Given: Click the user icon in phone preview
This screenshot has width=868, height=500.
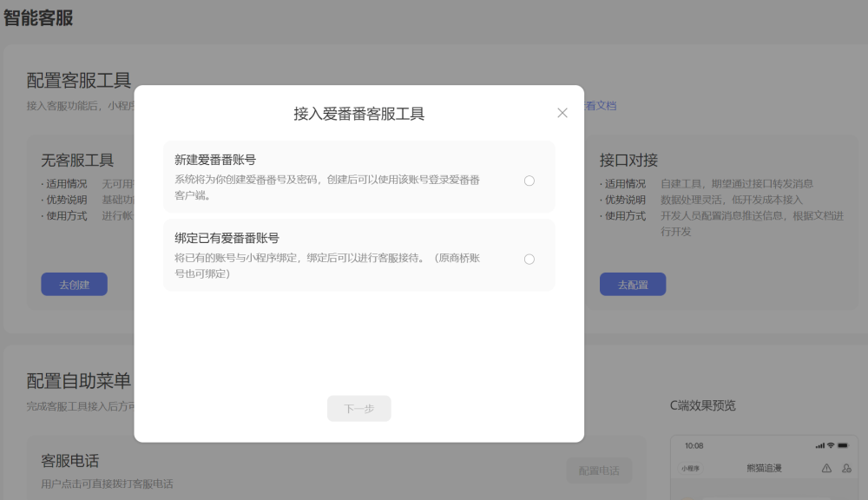Looking at the screenshot, I should (x=846, y=468).
